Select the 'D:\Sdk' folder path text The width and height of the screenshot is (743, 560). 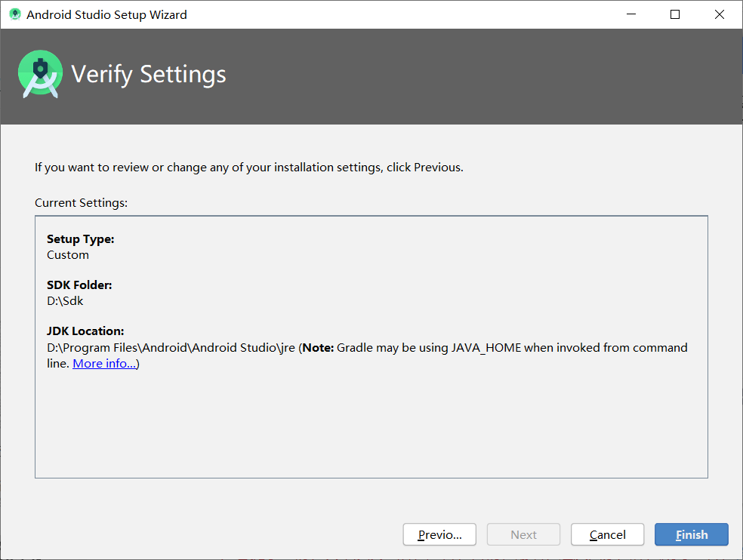point(65,301)
